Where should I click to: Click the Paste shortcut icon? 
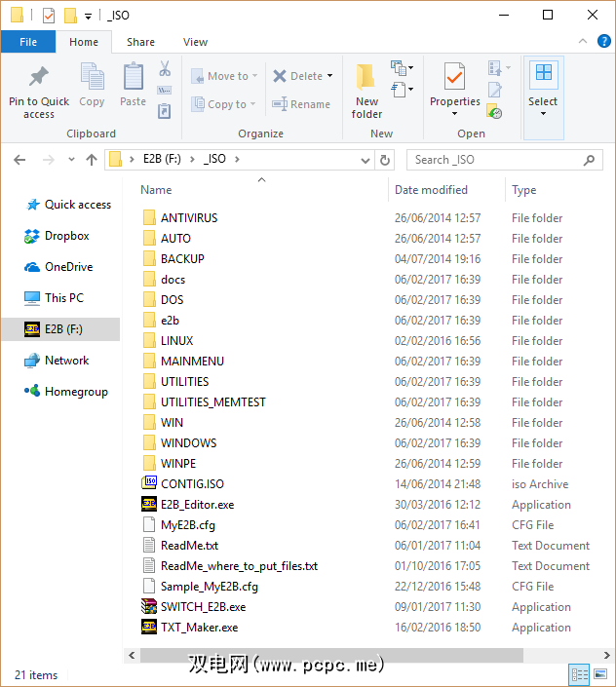pyautogui.click(x=165, y=111)
